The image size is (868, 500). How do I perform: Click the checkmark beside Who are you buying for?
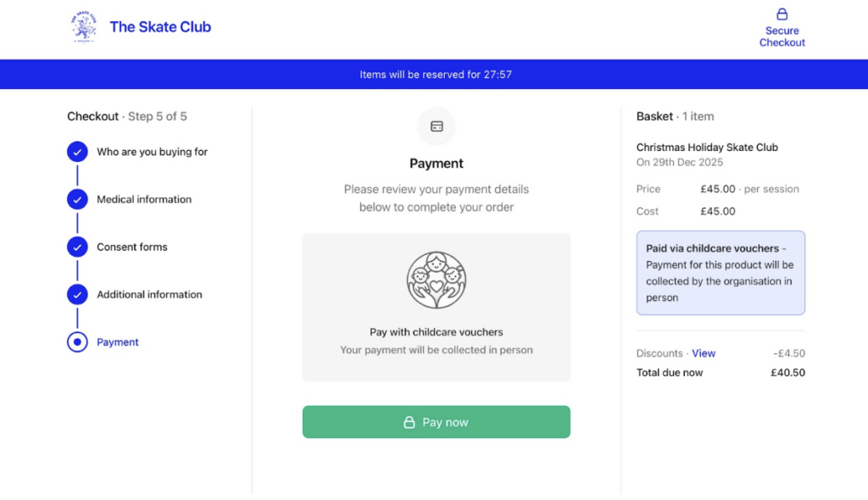pos(77,153)
